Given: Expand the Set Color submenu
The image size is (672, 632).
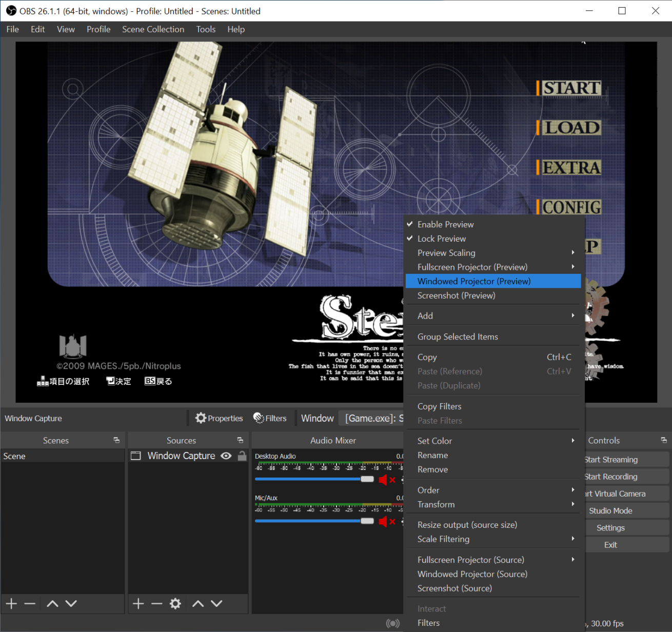Looking at the screenshot, I should [x=493, y=441].
